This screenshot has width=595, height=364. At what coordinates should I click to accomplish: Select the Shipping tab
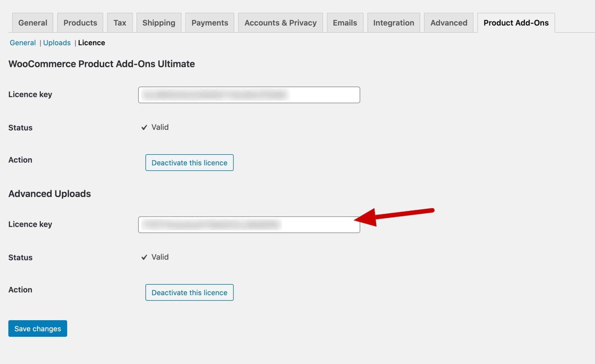point(159,22)
